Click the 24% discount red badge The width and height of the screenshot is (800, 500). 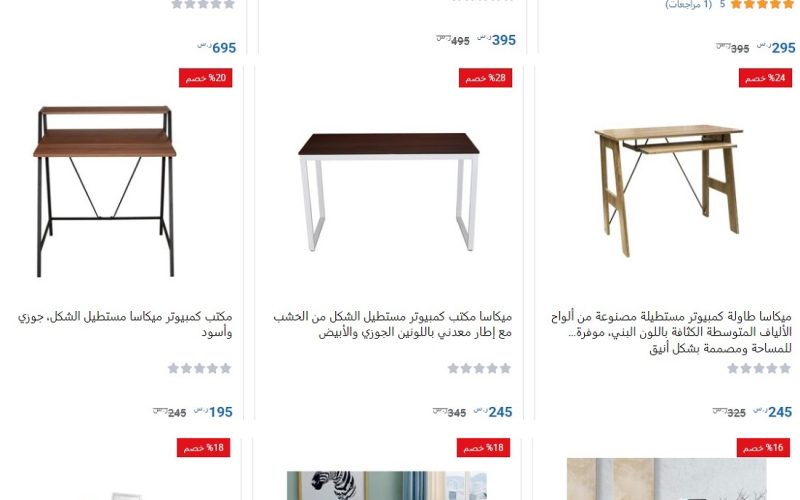(x=765, y=78)
